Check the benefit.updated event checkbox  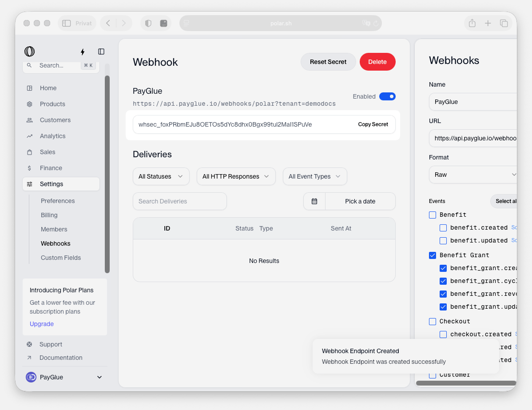(x=443, y=241)
